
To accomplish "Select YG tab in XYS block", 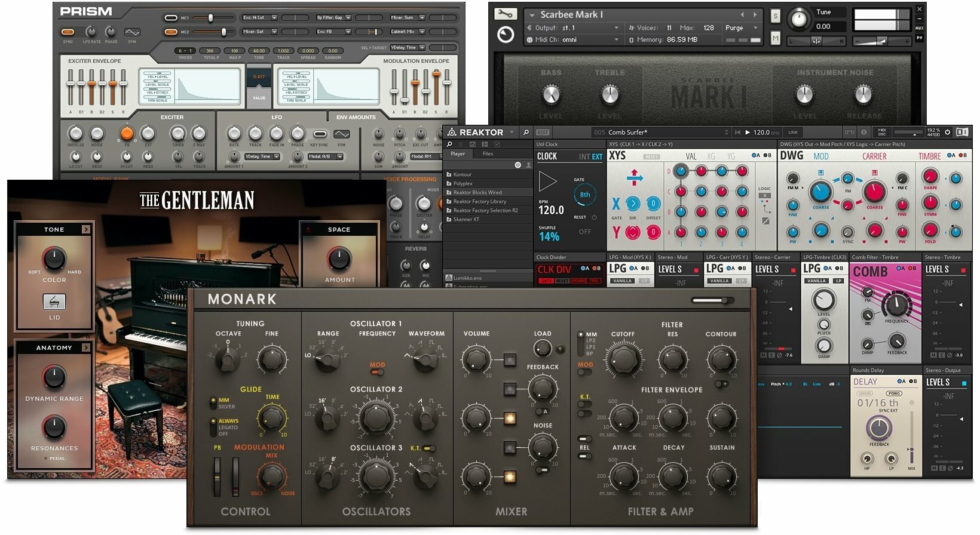I will 731,156.
